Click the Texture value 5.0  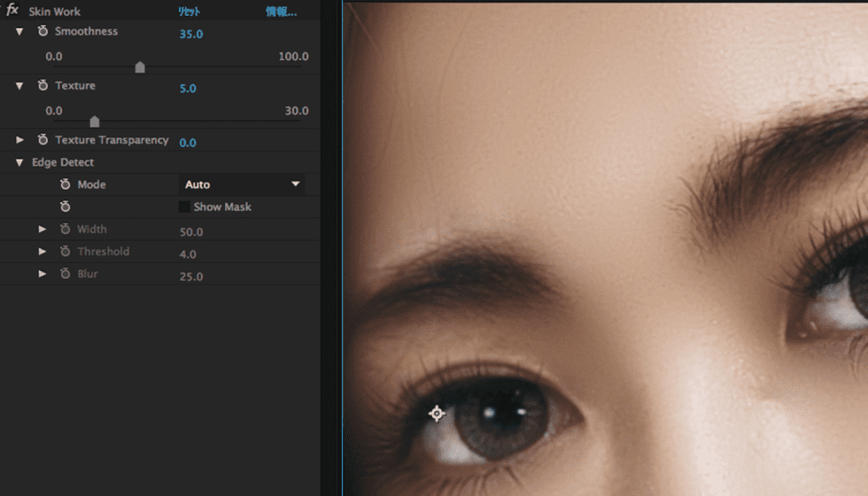click(x=188, y=88)
